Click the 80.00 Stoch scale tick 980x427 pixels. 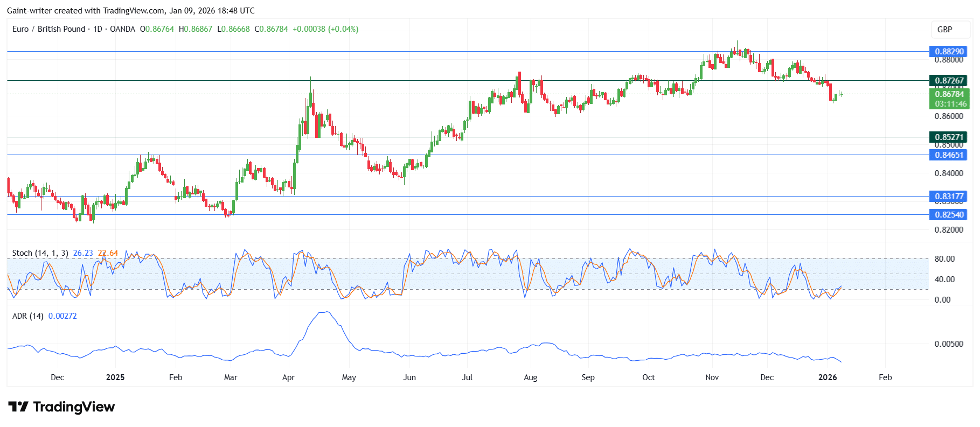coord(944,259)
